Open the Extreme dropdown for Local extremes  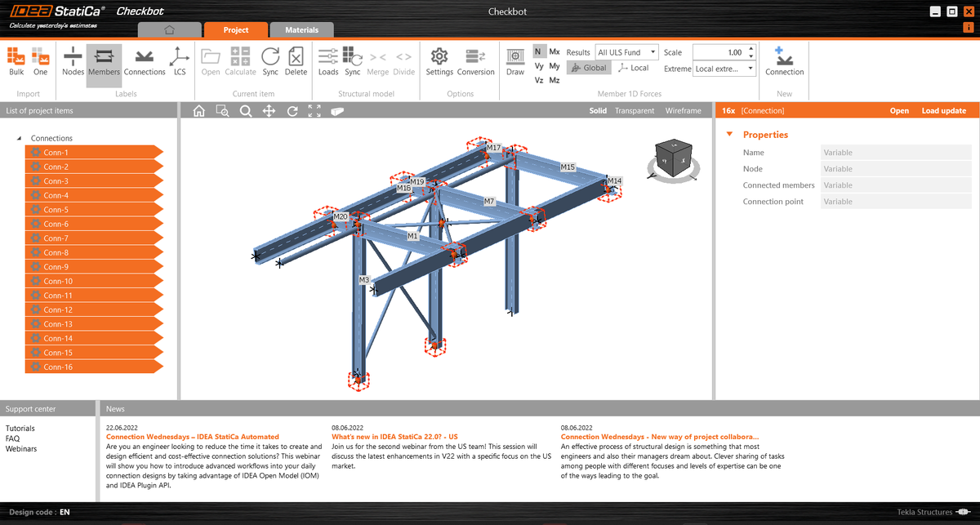pos(722,69)
